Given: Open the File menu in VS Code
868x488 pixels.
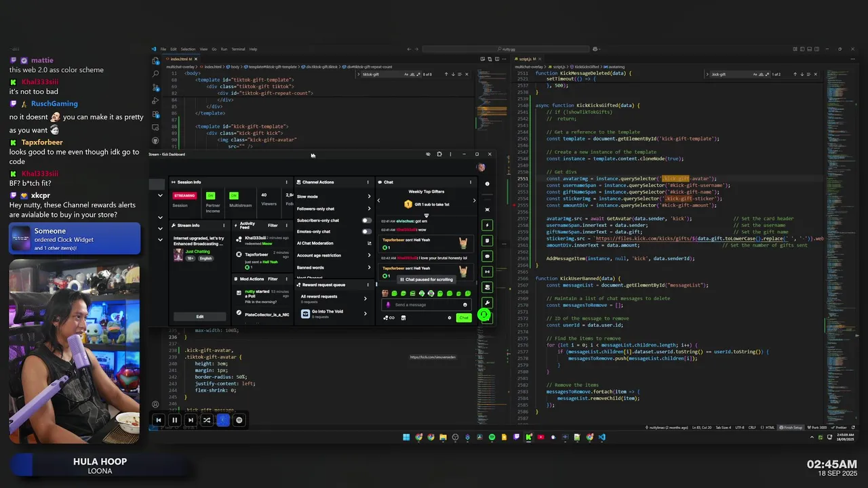Looking at the screenshot, I should coord(163,49).
